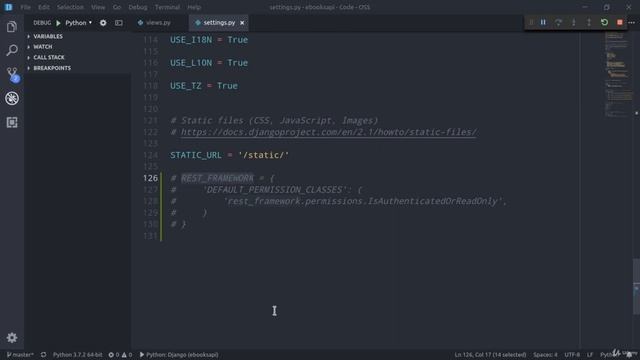This screenshot has width=640, height=360.
Task: Select the settings.py tab
Action: click(219, 23)
